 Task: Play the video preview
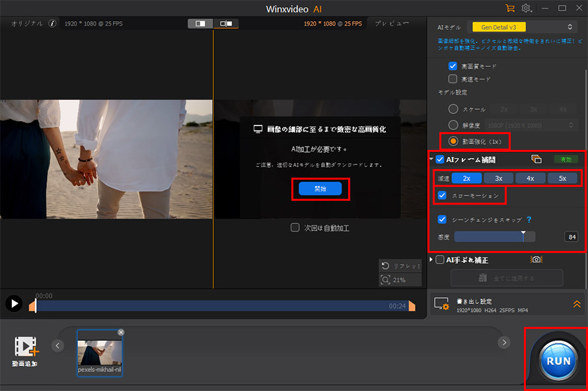14,303
